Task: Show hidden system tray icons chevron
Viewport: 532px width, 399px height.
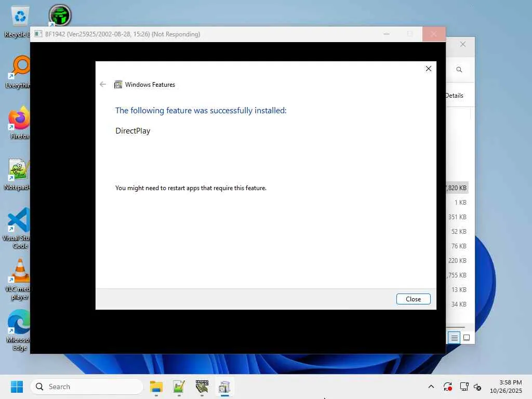Action: point(431,387)
